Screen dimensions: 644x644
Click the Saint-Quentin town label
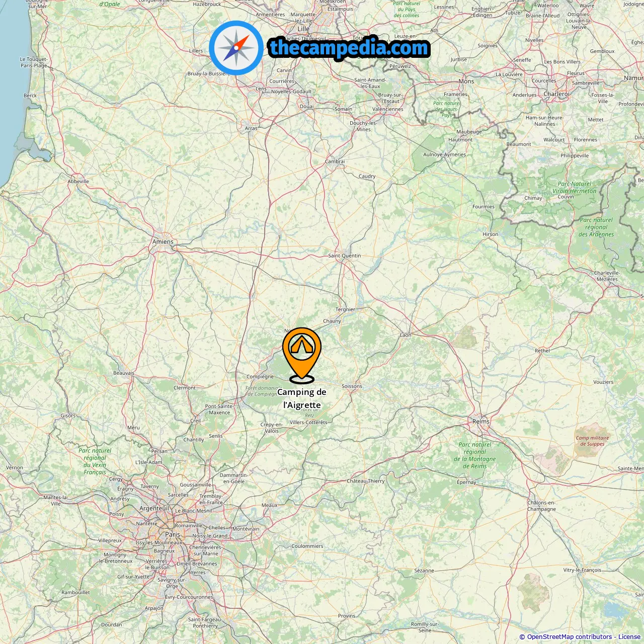pyautogui.click(x=345, y=256)
